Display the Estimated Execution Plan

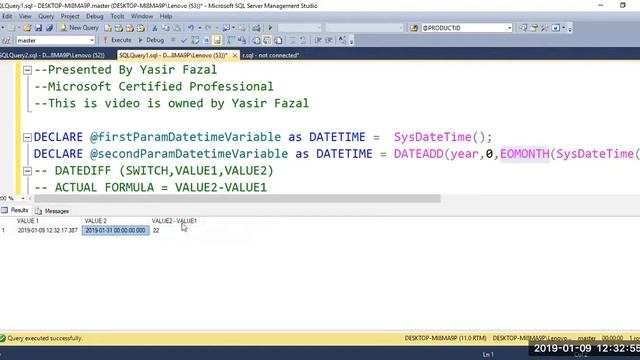point(195,40)
